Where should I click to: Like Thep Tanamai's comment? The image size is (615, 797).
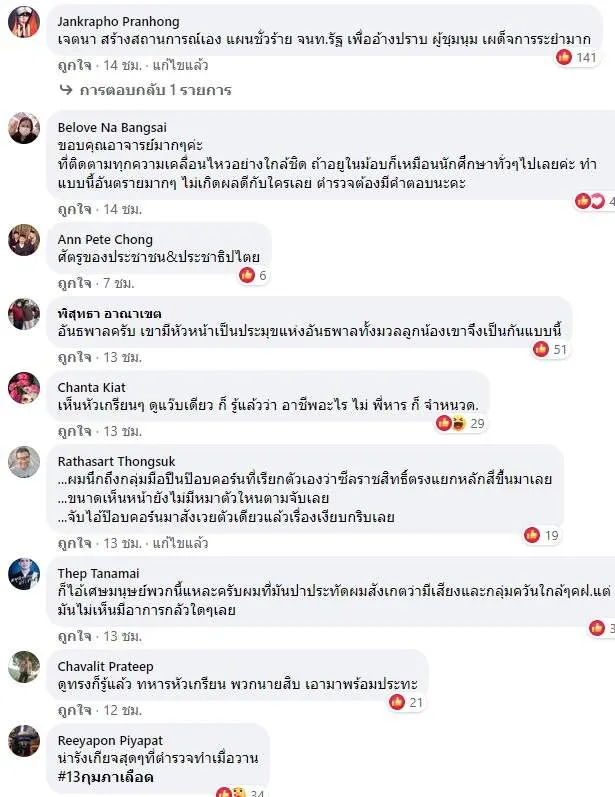[75, 636]
